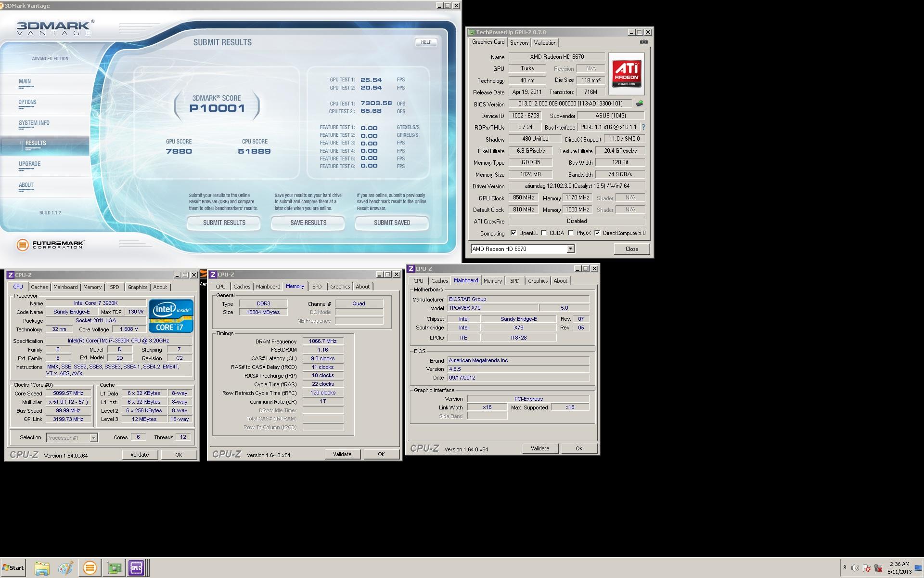Click the SUBMIT RESULTS button
The height and width of the screenshot is (578, 924).
224,223
